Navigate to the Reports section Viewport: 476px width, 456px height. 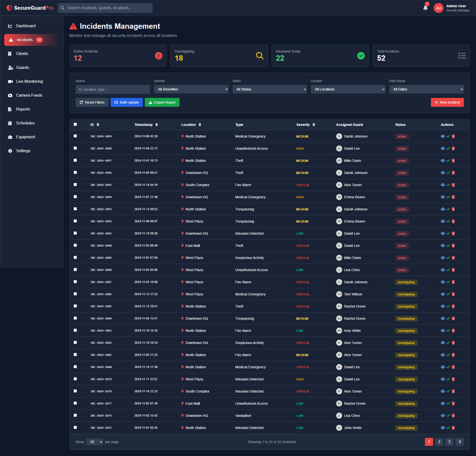(x=23, y=109)
